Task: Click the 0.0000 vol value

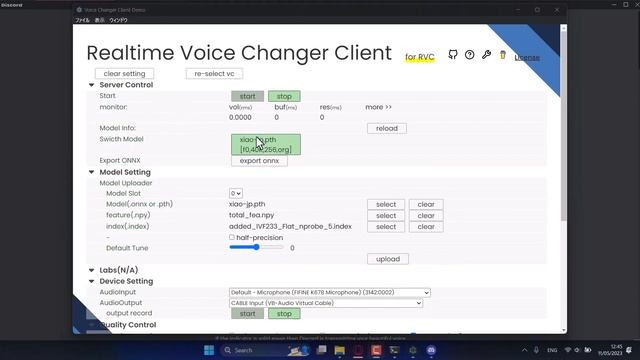Action: pos(240,118)
